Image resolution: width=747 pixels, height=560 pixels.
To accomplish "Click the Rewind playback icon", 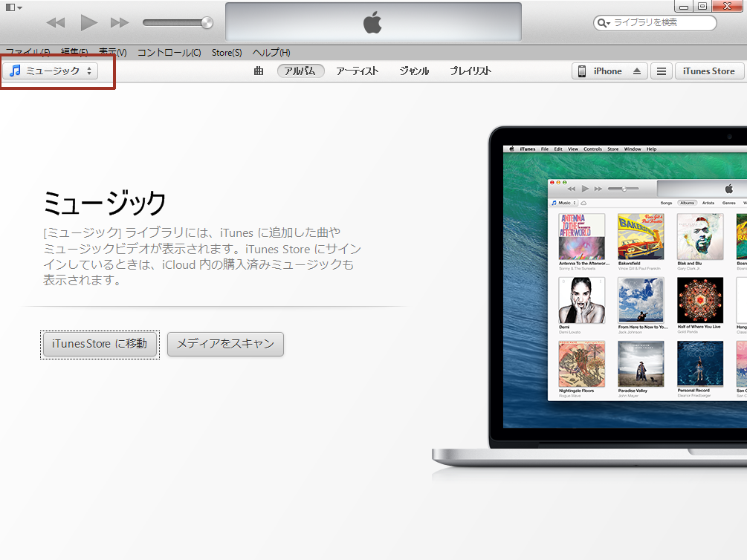I will pyautogui.click(x=54, y=22).
